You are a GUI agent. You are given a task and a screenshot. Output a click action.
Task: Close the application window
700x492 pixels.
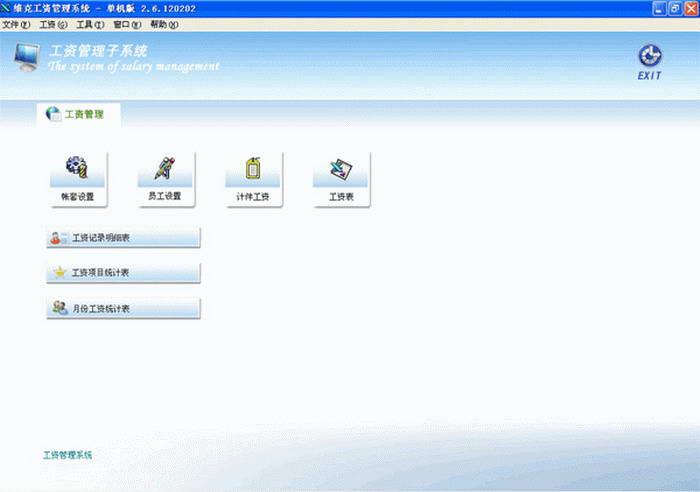point(691,8)
